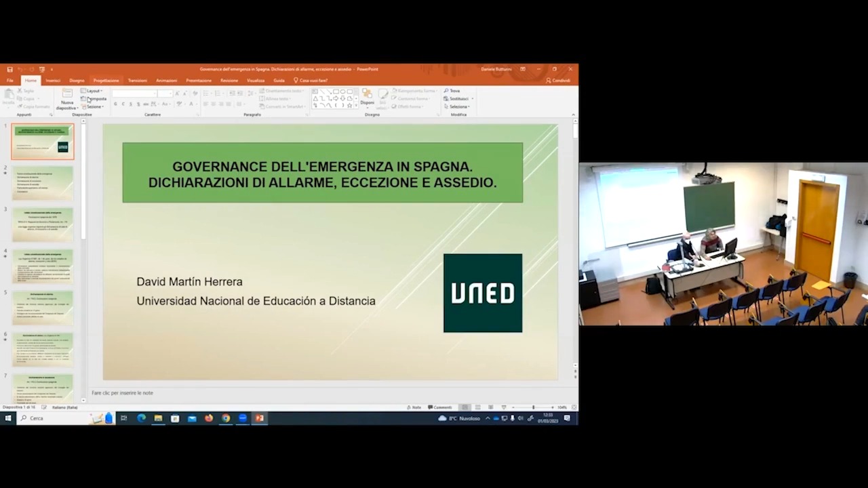
Task: Toggle underline (S) formatting
Action: 130,104
